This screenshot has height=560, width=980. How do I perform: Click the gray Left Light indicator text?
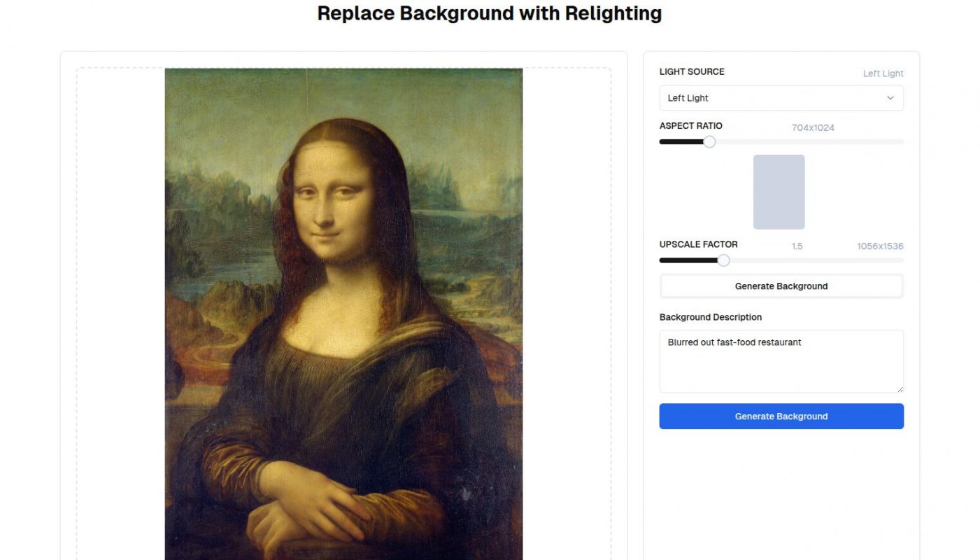pyautogui.click(x=883, y=73)
